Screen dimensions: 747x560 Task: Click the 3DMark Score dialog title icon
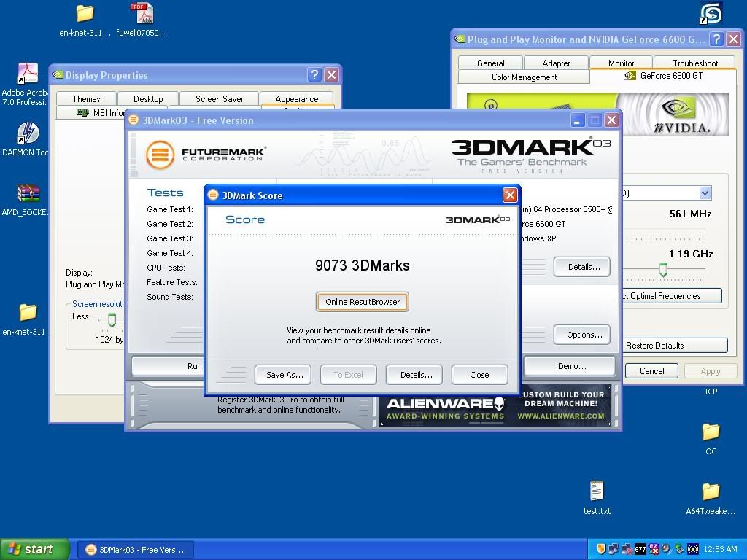(213, 195)
